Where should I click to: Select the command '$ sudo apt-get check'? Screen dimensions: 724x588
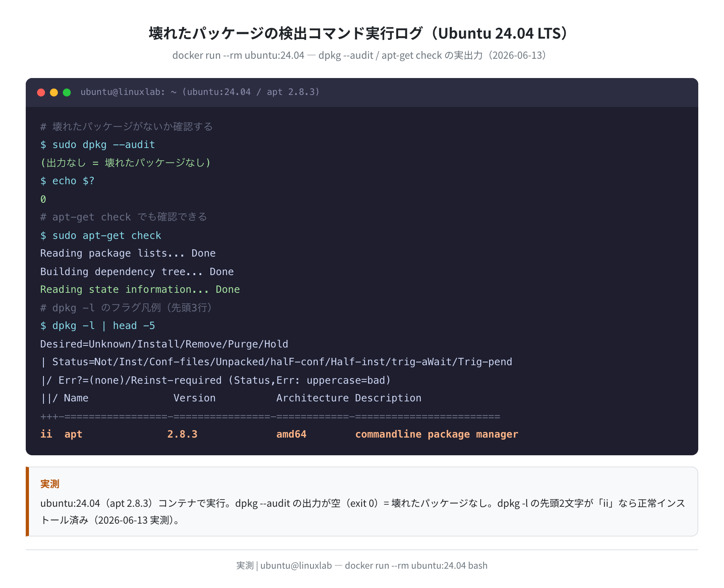click(101, 235)
